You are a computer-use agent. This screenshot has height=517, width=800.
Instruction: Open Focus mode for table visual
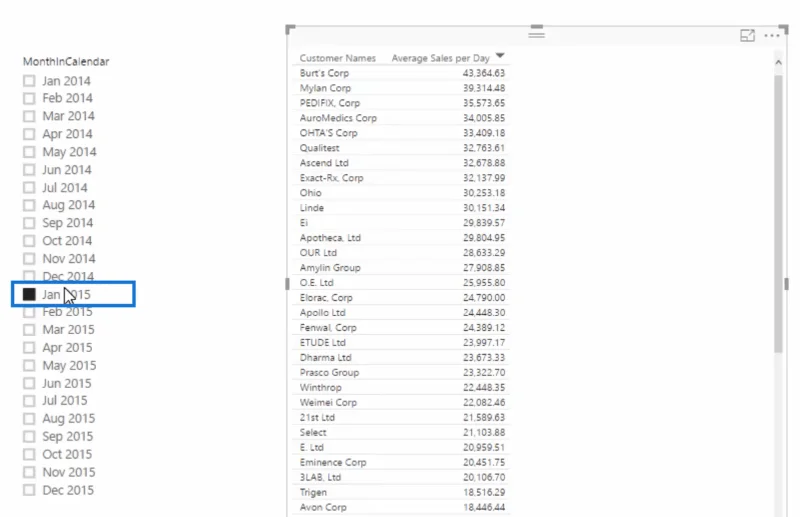click(747, 36)
